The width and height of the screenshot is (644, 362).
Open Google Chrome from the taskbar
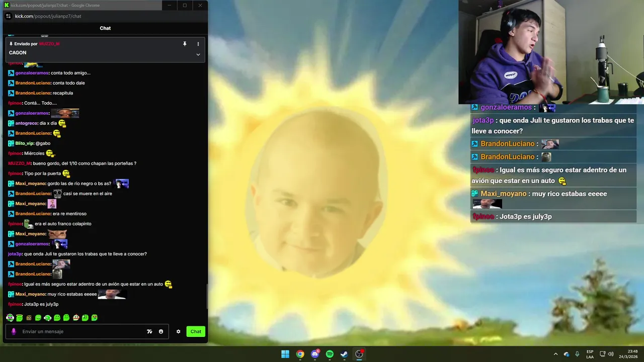(300, 354)
